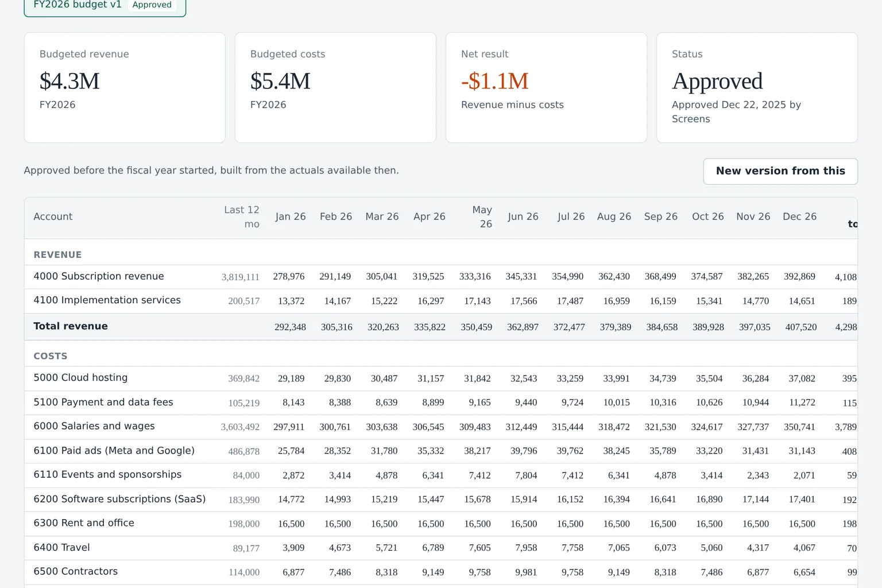Screen dimensions: 882x588
Task: Click Jan 26 subscription revenue cell 278,976
Action: tap(289, 277)
